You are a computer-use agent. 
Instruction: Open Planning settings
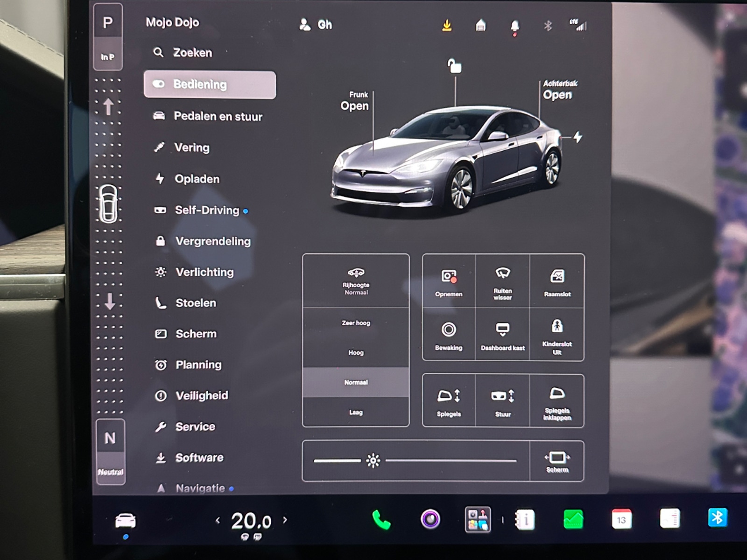pyautogui.click(x=188, y=364)
